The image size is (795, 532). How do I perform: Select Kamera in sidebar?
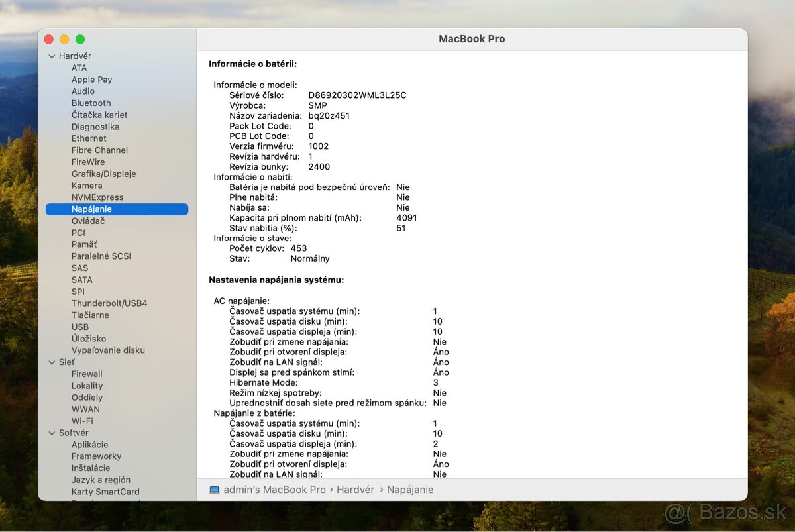coord(87,186)
